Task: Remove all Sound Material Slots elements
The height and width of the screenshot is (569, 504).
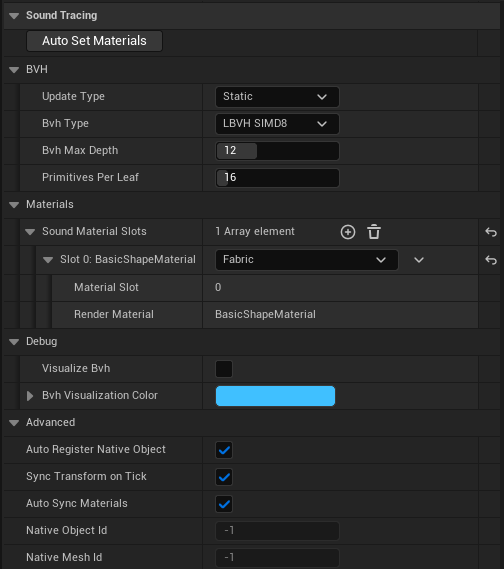Action: coord(374,232)
